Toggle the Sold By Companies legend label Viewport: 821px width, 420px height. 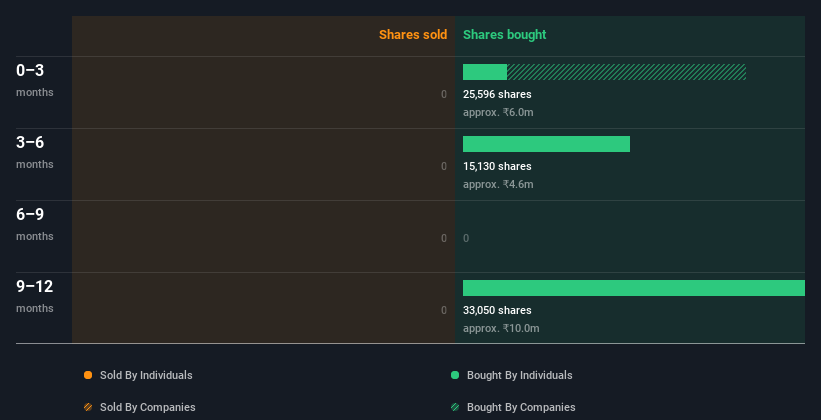coord(148,407)
